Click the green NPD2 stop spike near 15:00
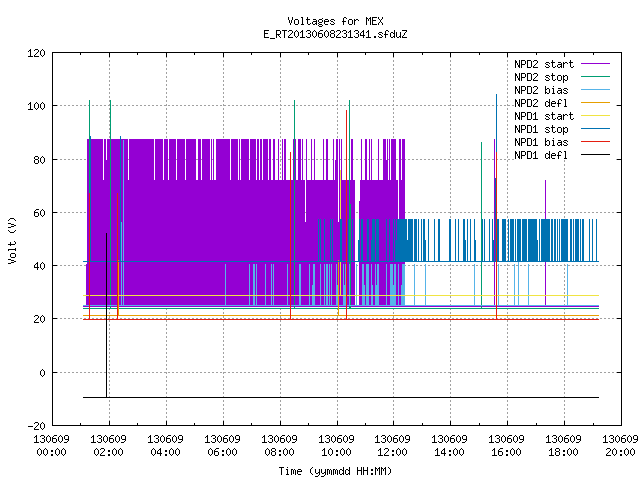This screenshot has height=480, width=640. pyautogui.click(x=482, y=224)
